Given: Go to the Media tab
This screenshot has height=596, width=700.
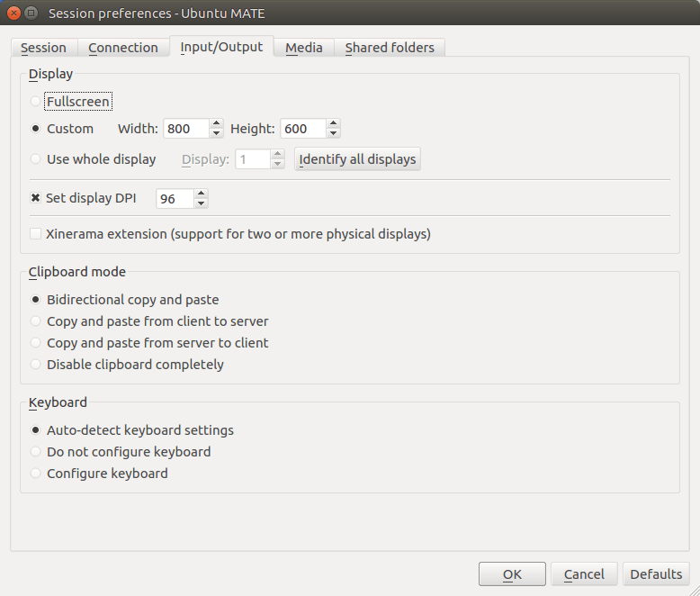Looking at the screenshot, I should click(x=304, y=48).
